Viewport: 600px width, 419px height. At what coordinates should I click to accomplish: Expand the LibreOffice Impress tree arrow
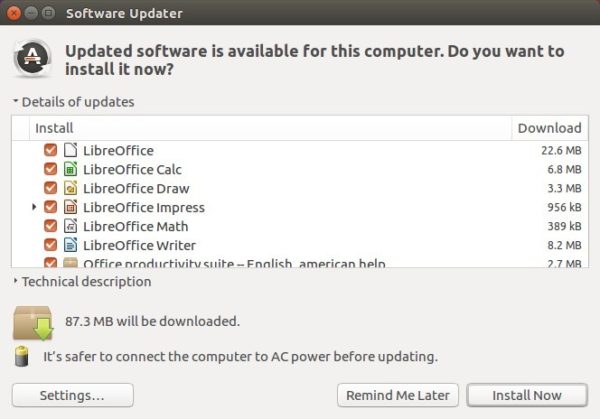point(34,207)
